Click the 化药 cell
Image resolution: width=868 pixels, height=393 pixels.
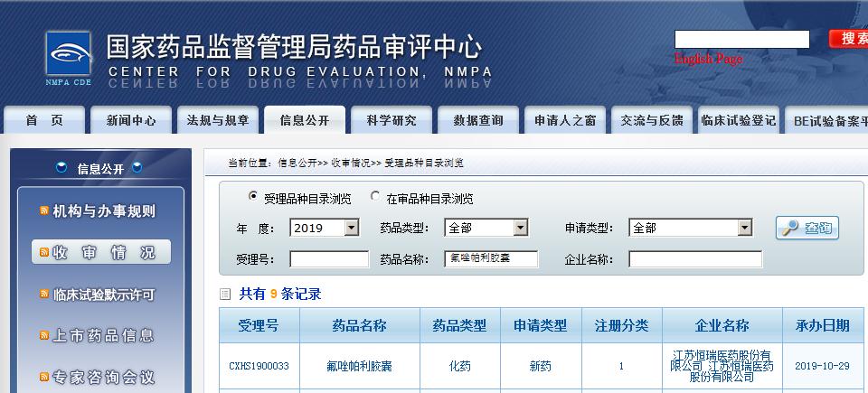pyautogui.click(x=460, y=366)
